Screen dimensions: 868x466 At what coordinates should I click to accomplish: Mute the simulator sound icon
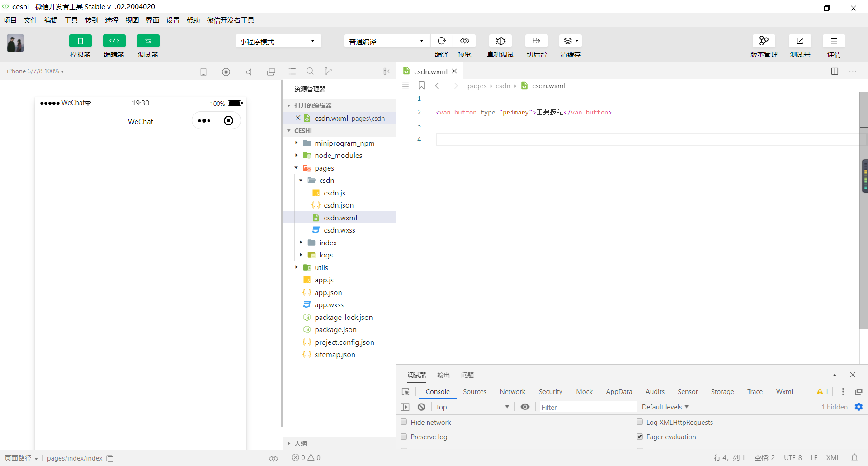click(249, 71)
